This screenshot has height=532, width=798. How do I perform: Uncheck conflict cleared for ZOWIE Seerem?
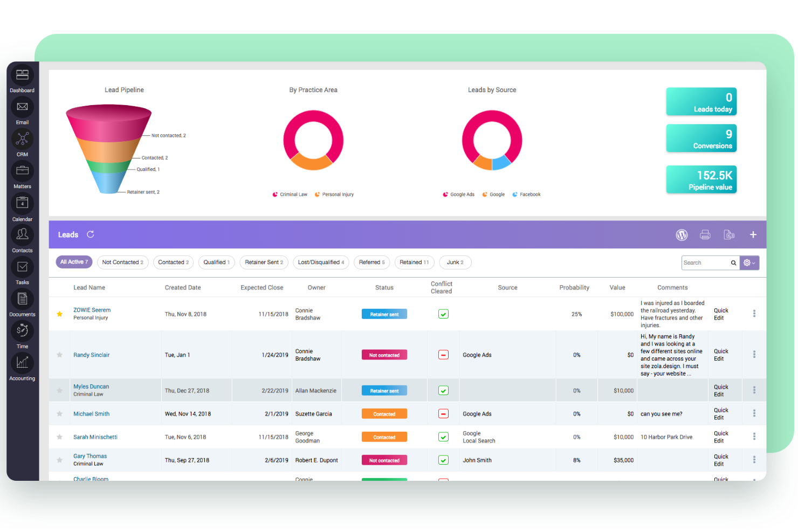click(443, 314)
